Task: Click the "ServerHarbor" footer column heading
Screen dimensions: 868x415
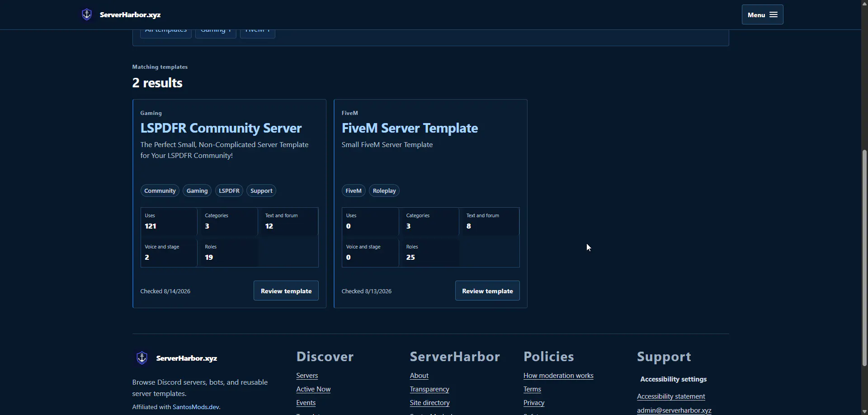Action: (455, 357)
